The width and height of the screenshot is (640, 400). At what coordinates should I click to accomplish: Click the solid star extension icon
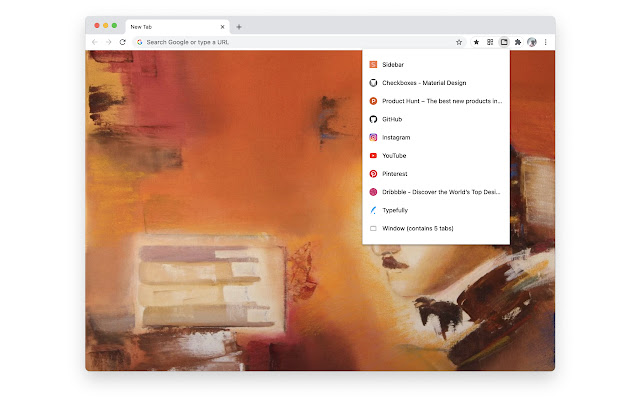(x=476, y=42)
